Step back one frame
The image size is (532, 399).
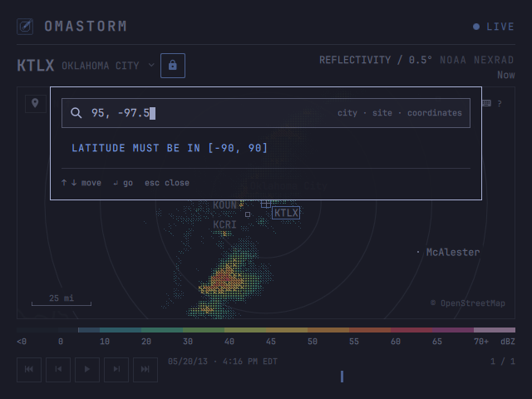click(58, 369)
